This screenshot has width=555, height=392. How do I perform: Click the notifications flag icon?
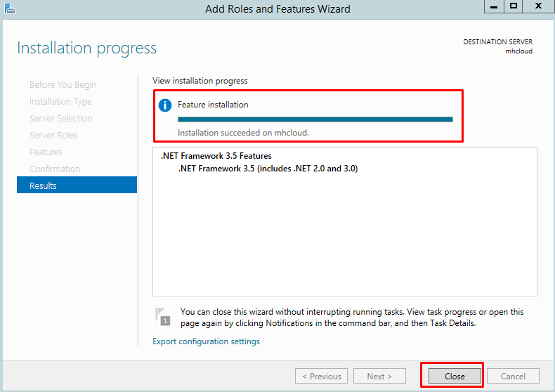pos(162,317)
